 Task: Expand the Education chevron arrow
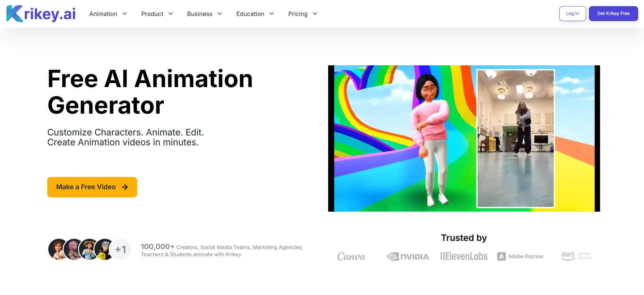pyautogui.click(x=272, y=14)
